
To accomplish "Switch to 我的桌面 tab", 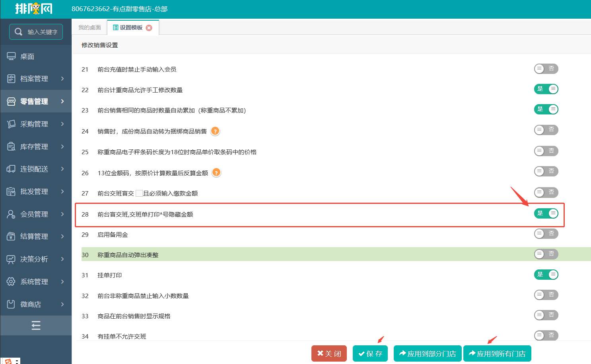I will 89,27.
